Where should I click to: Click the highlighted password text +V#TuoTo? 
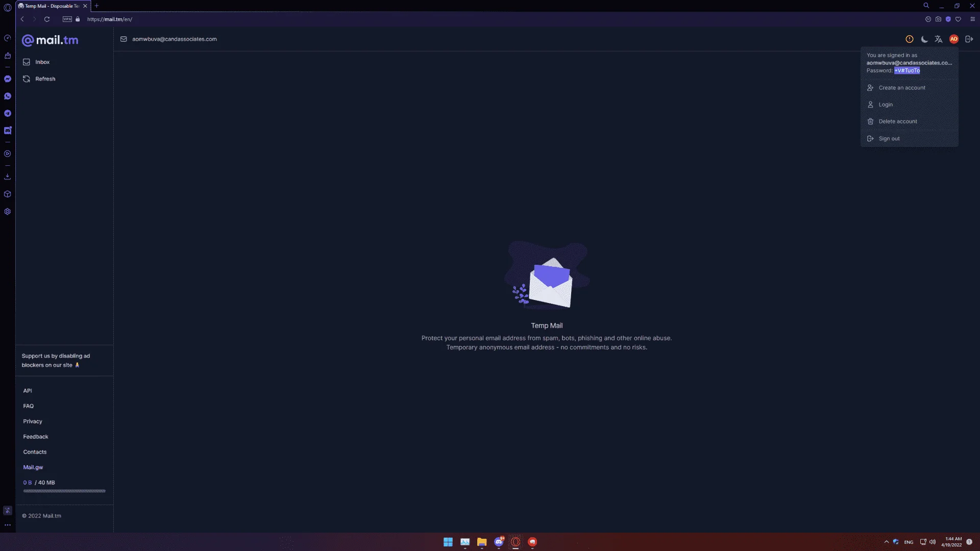pos(907,70)
